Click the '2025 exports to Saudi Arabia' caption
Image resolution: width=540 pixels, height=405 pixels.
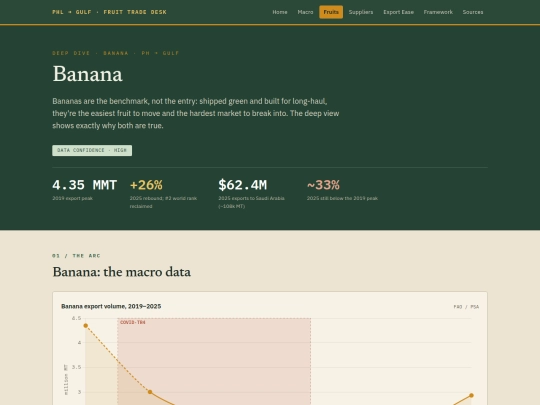(x=251, y=202)
